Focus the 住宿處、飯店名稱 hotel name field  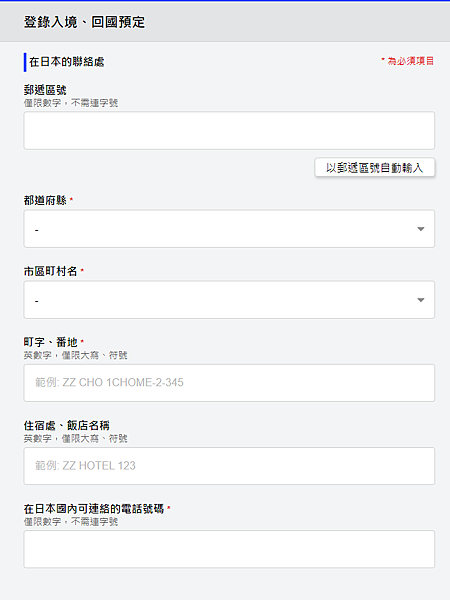pyautogui.click(x=229, y=466)
